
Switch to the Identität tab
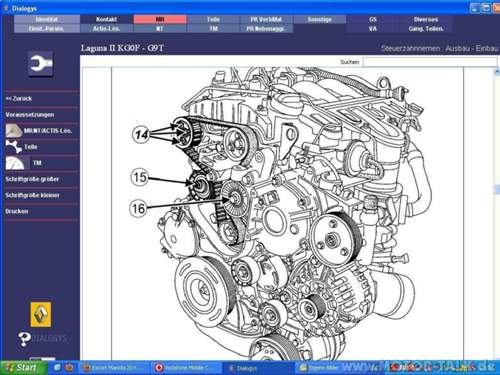(x=47, y=19)
